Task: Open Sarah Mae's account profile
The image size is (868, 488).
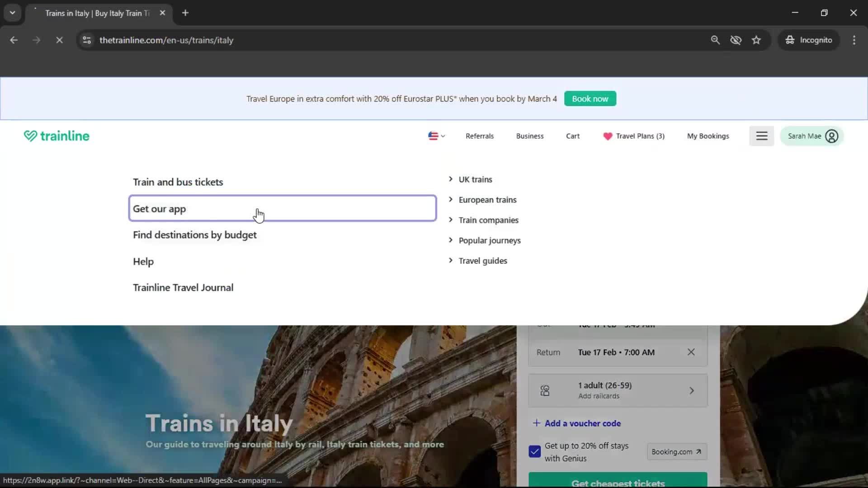Action: tap(811, 136)
